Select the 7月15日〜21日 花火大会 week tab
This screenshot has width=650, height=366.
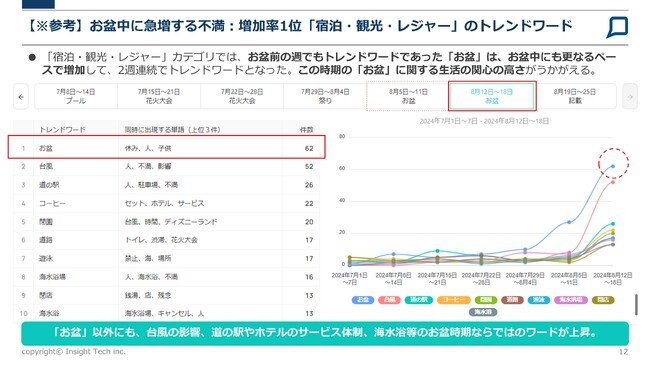point(159,97)
